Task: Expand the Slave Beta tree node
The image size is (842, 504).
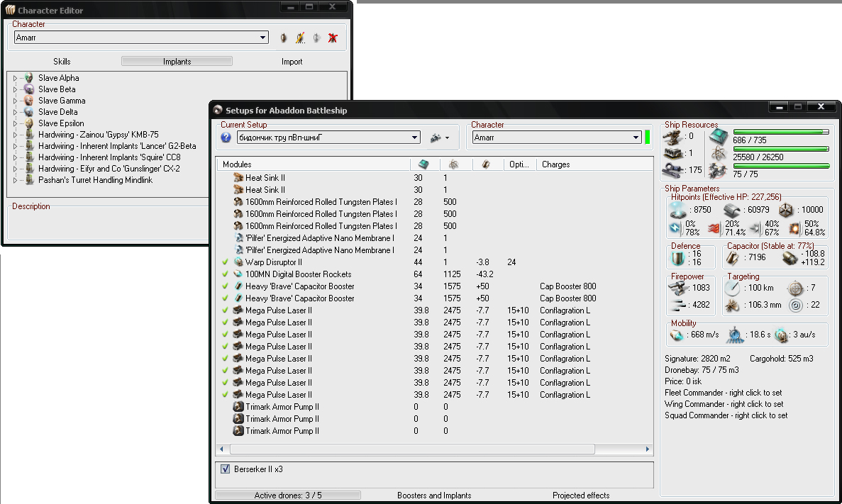Action: [x=15, y=89]
